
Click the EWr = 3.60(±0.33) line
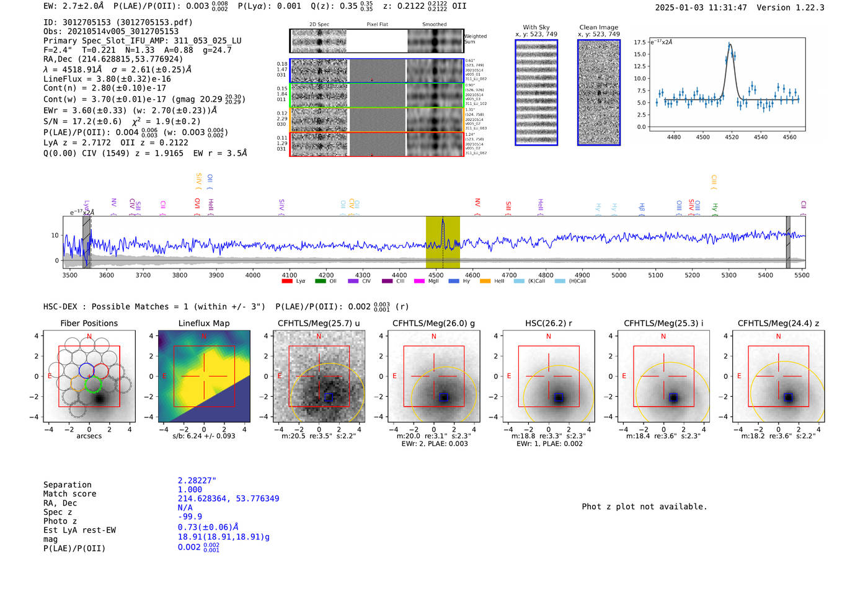[130, 110]
